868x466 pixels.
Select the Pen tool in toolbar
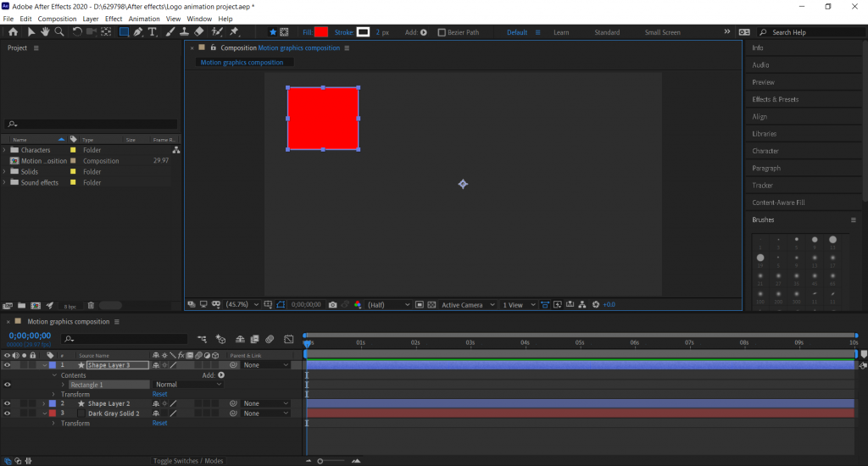[x=137, y=32]
